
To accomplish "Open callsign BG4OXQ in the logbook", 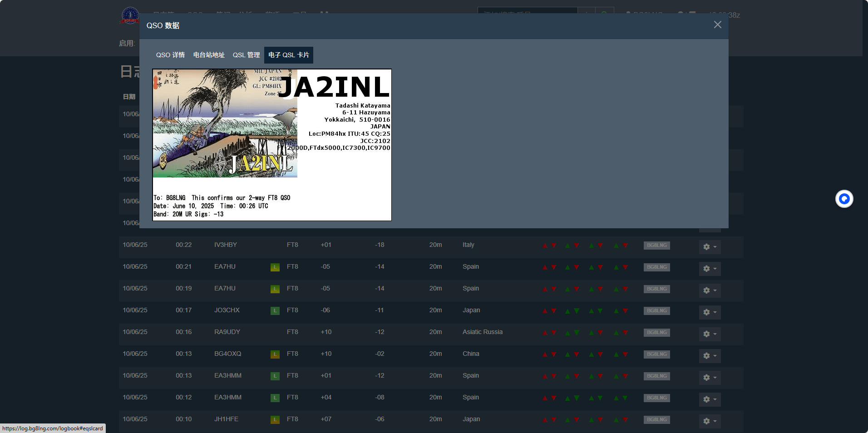I will click(228, 354).
